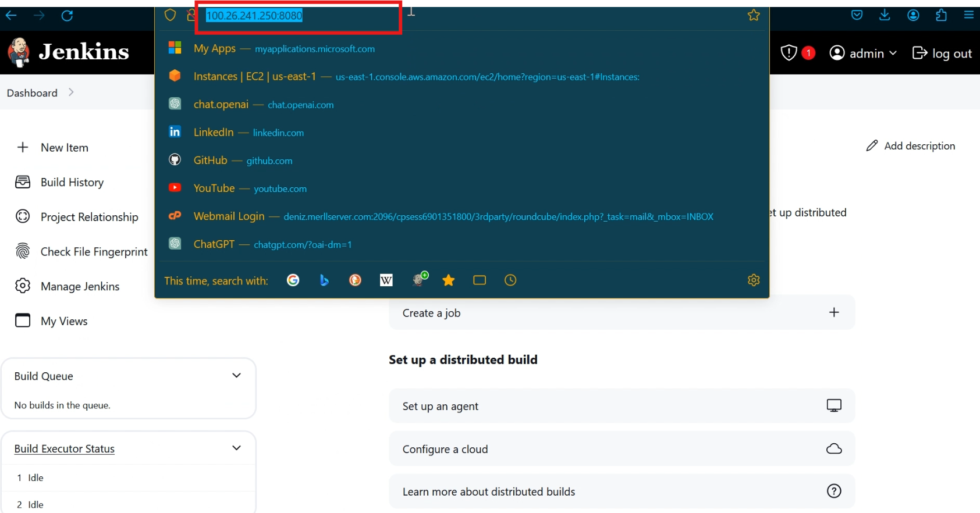Click Set up an agent

[x=622, y=406]
